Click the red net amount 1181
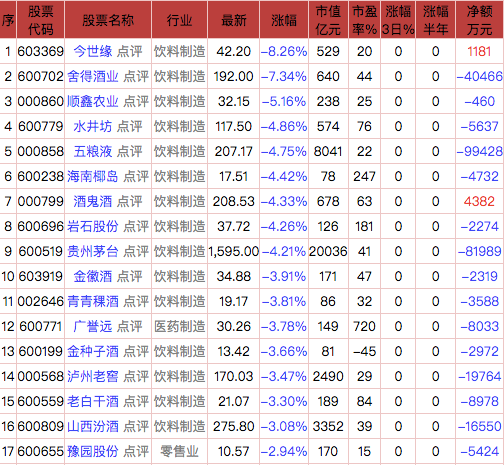The height and width of the screenshot is (465, 504). coord(479,51)
